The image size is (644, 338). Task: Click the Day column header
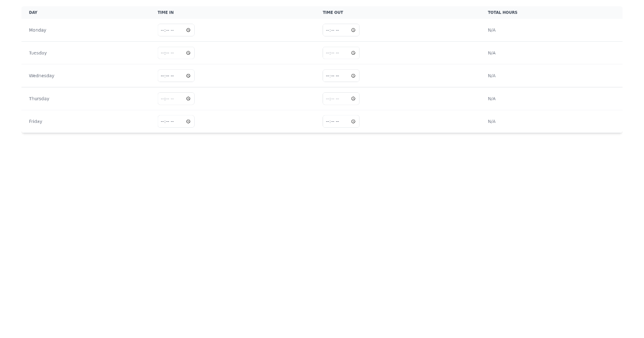click(33, 12)
